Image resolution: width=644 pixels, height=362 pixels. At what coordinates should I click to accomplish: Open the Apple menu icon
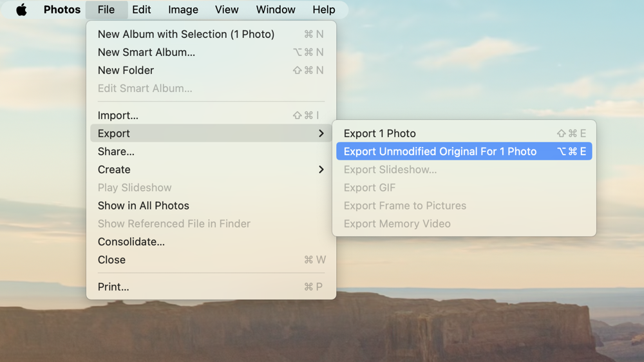(21, 10)
